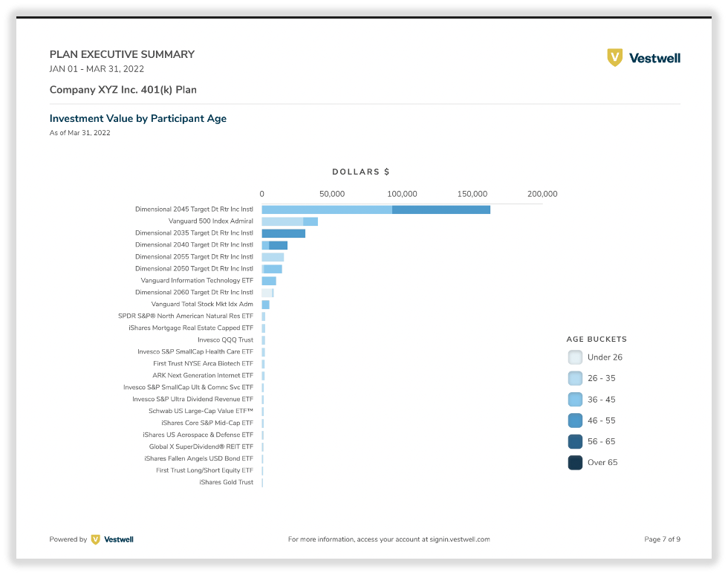Click the Dimensional 2045 Target bar's 36-45 segment
728x575 pixels.
[x=327, y=209]
